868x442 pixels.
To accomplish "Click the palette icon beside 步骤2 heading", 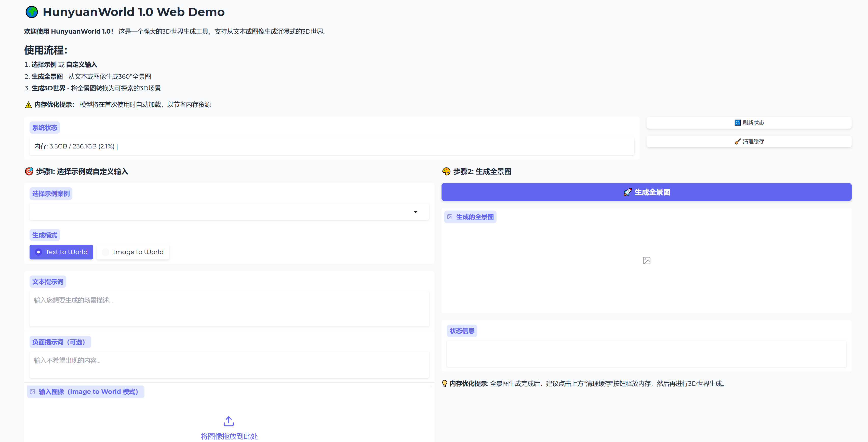I will pyautogui.click(x=446, y=171).
